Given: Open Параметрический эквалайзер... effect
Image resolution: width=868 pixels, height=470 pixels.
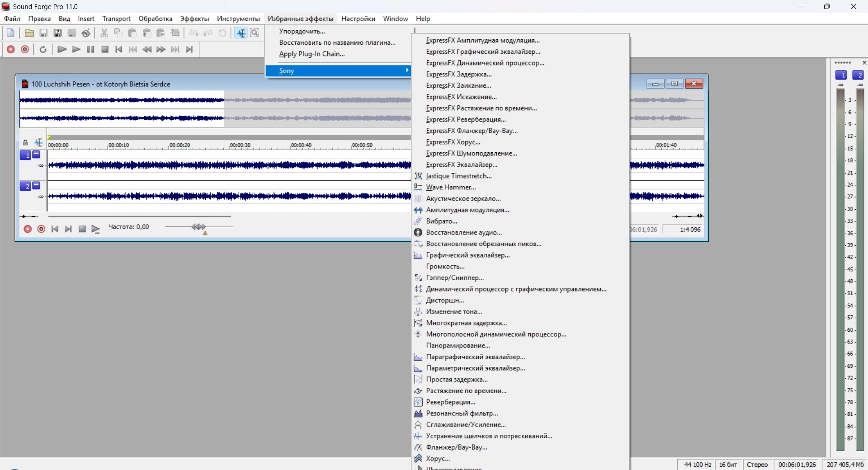Looking at the screenshot, I should [521, 368].
